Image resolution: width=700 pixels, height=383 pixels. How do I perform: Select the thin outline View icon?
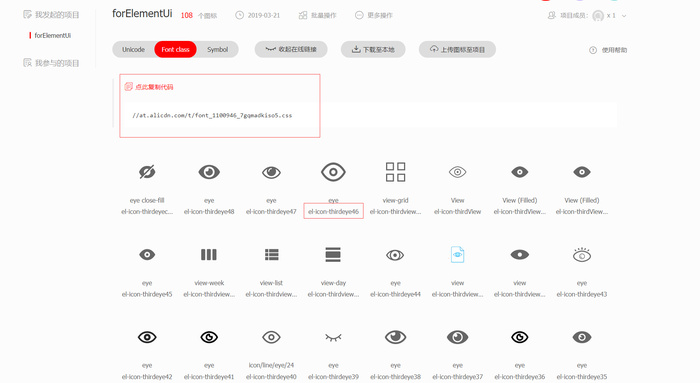457,172
